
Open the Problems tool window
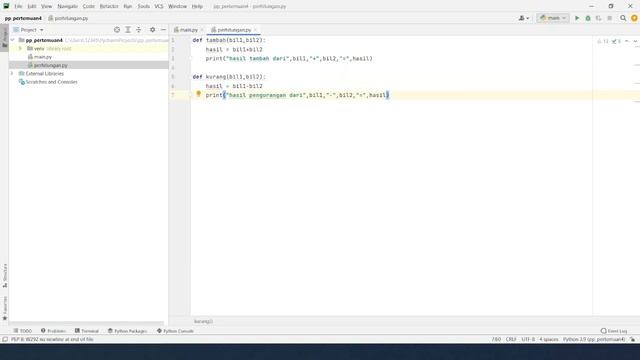(53, 331)
